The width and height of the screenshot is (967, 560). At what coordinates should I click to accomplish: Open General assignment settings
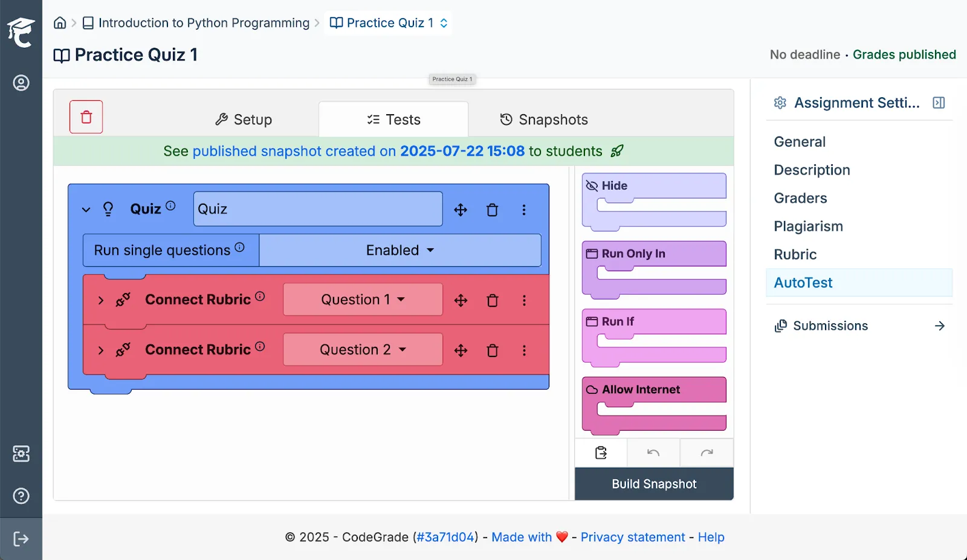pos(859,142)
